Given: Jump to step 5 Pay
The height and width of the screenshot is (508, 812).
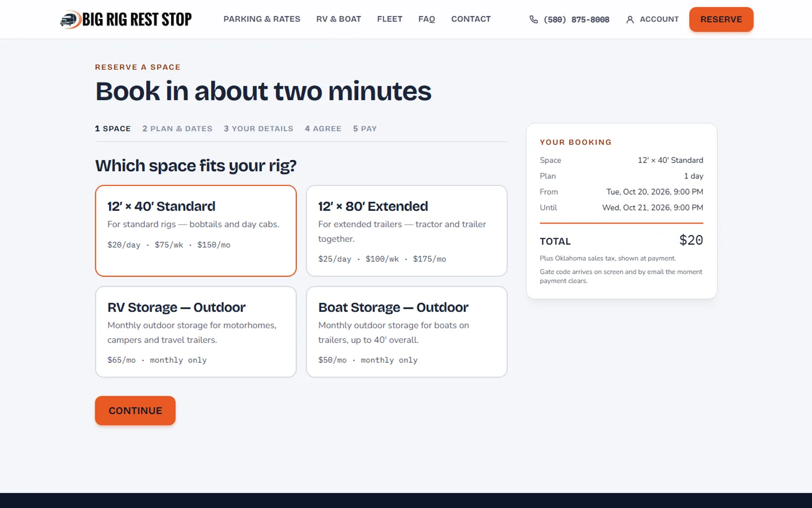Looking at the screenshot, I should pyautogui.click(x=365, y=129).
